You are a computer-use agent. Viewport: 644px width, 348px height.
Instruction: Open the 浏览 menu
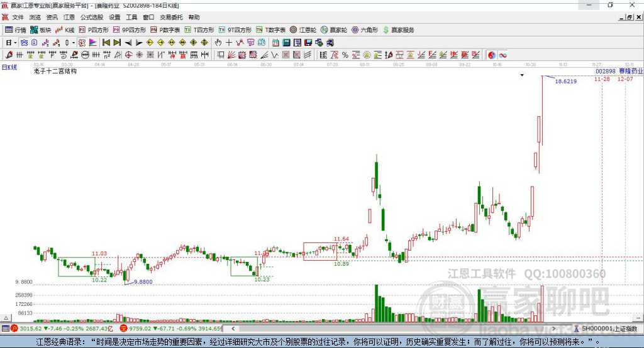(35, 17)
